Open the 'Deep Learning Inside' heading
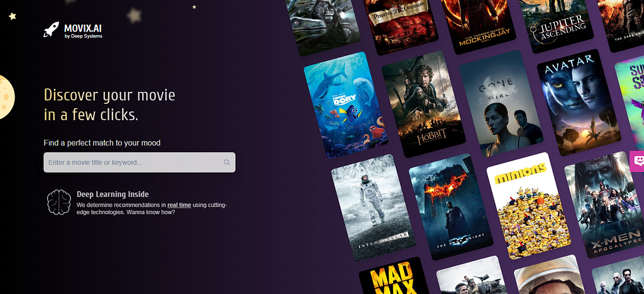 [113, 194]
